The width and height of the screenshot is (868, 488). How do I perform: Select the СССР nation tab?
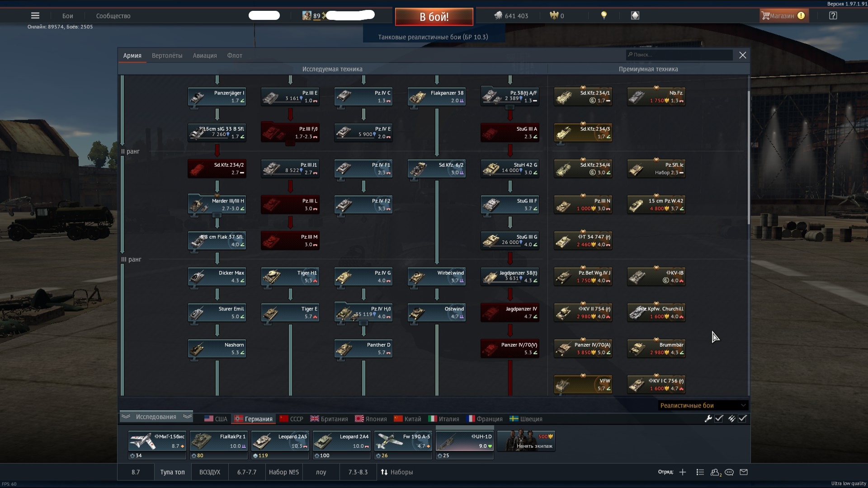point(291,419)
